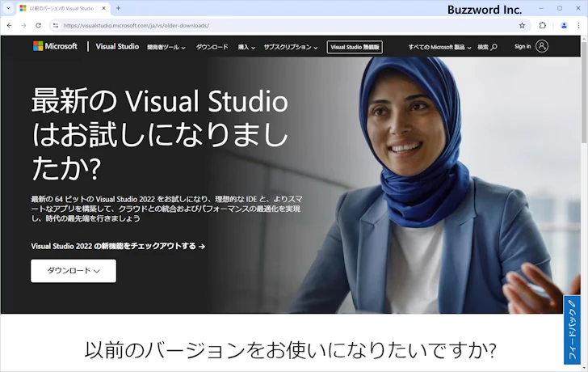Click the 以前のバージョンをお使いになりたいですか? heading

tap(290, 349)
